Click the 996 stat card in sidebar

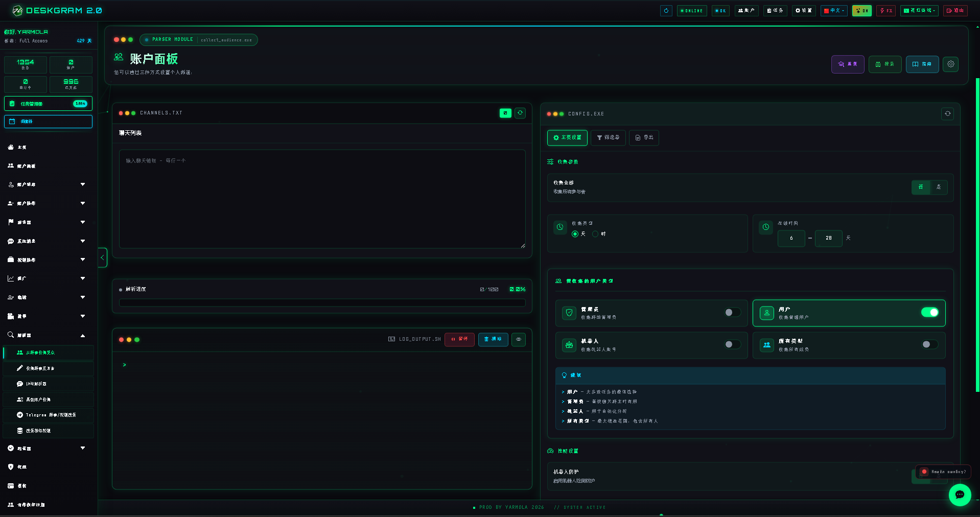[x=71, y=84]
